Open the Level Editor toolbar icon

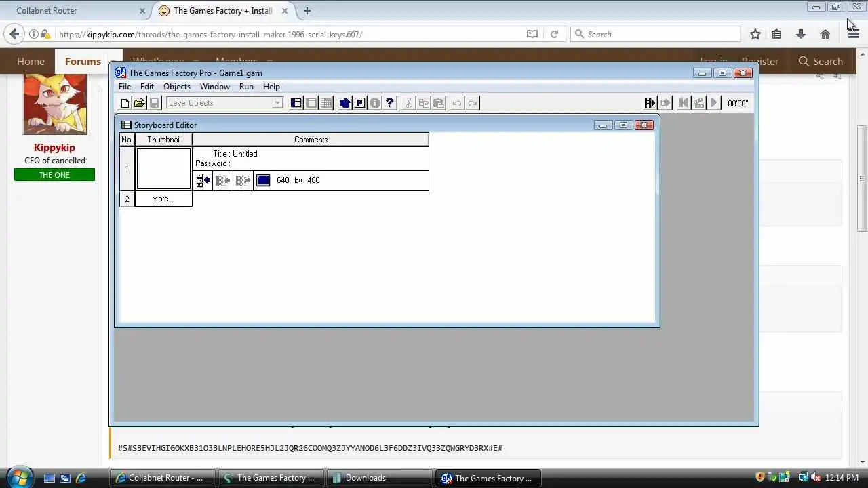pos(311,103)
